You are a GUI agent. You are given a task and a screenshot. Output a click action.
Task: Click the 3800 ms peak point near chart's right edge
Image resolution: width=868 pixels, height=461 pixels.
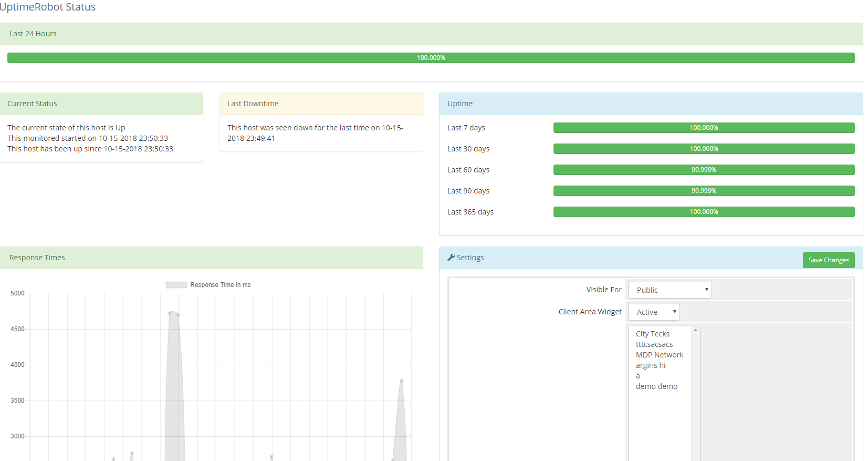402,381
